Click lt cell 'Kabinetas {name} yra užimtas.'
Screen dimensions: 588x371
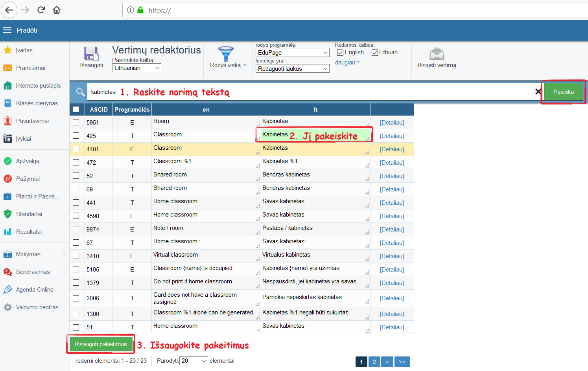pos(315,269)
